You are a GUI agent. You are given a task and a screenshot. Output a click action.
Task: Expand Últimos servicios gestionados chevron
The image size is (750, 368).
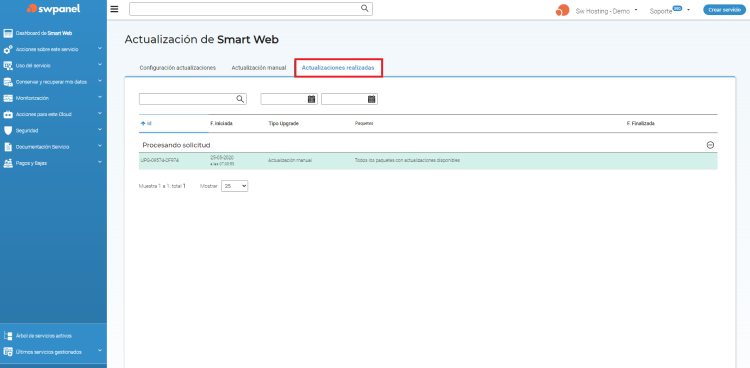(99, 351)
